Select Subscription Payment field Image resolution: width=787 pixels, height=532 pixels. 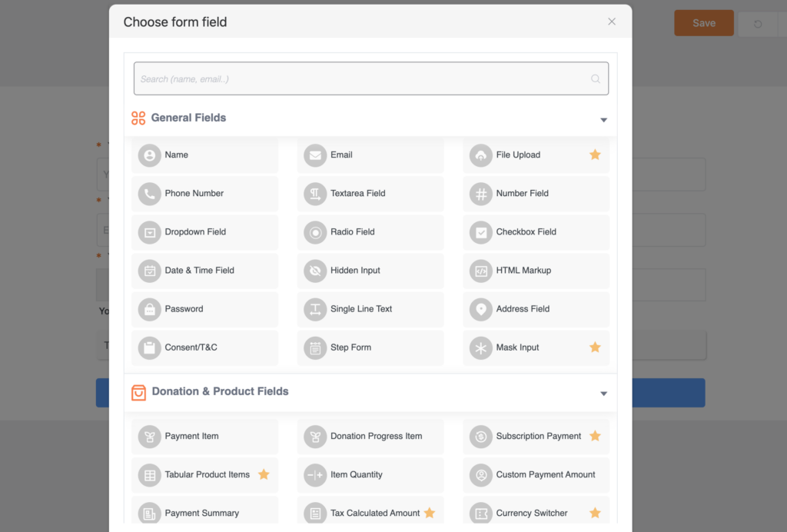[x=538, y=436]
